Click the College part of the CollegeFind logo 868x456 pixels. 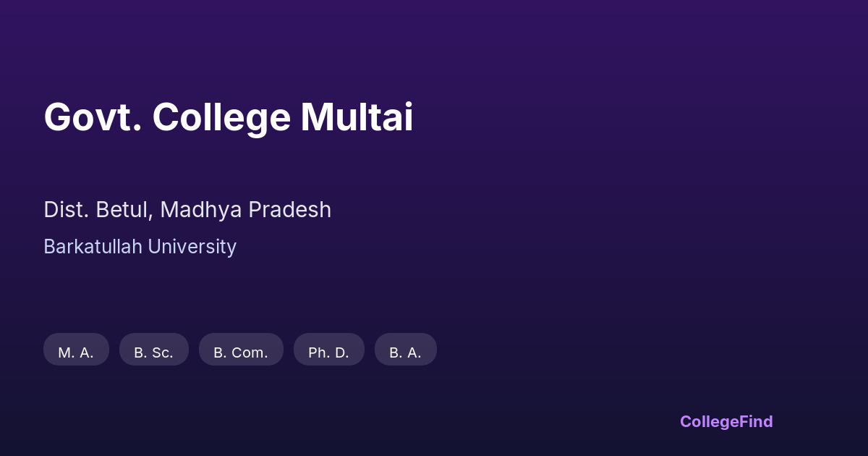click(x=710, y=421)
